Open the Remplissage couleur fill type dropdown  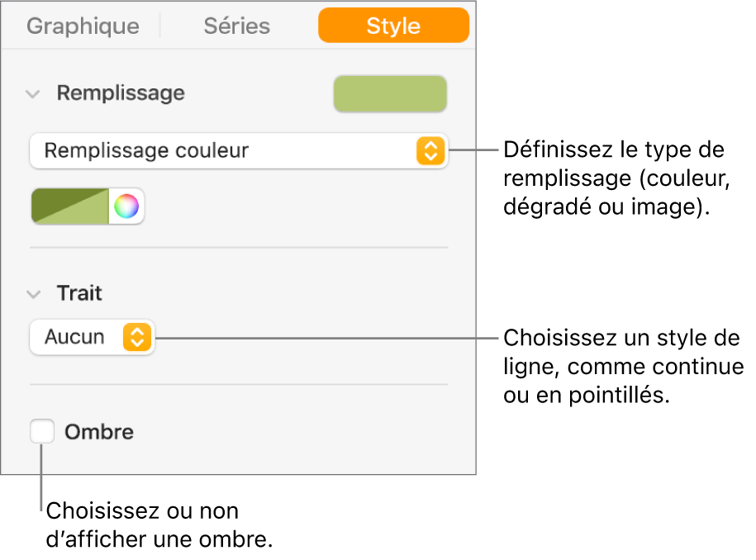tap(238, 151)
